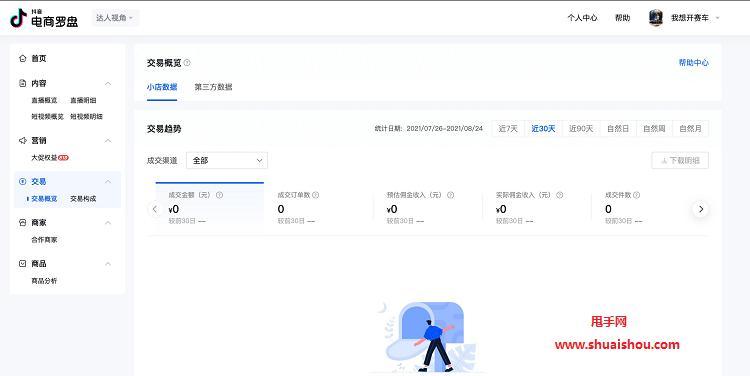The height and width of the screenshot is (376, 750).
Task: Switch to the 小店数据 tab
Action: click(162, 87)
